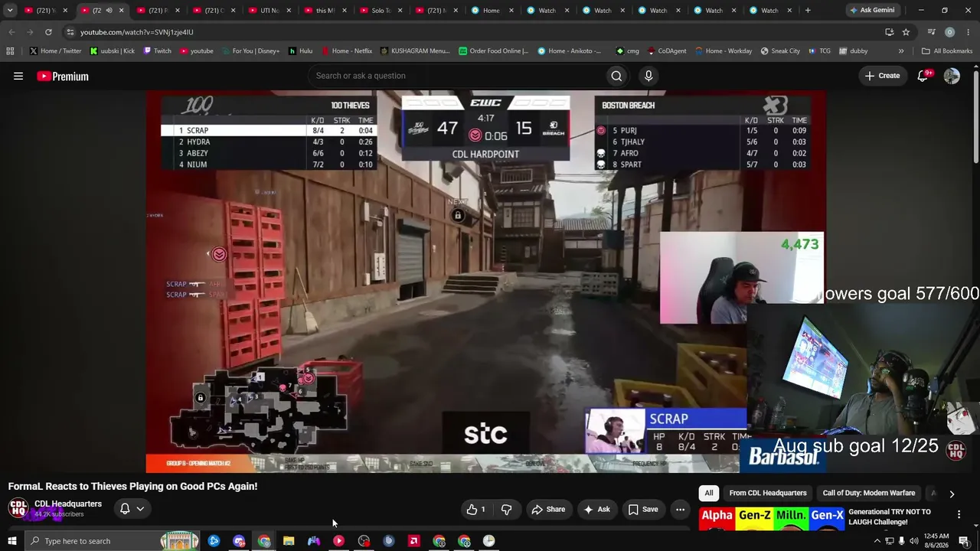The width and height of the screenshot is (980, 551).
Task: Open the clock app in taskbar
Action: click(x=488, y=541)
